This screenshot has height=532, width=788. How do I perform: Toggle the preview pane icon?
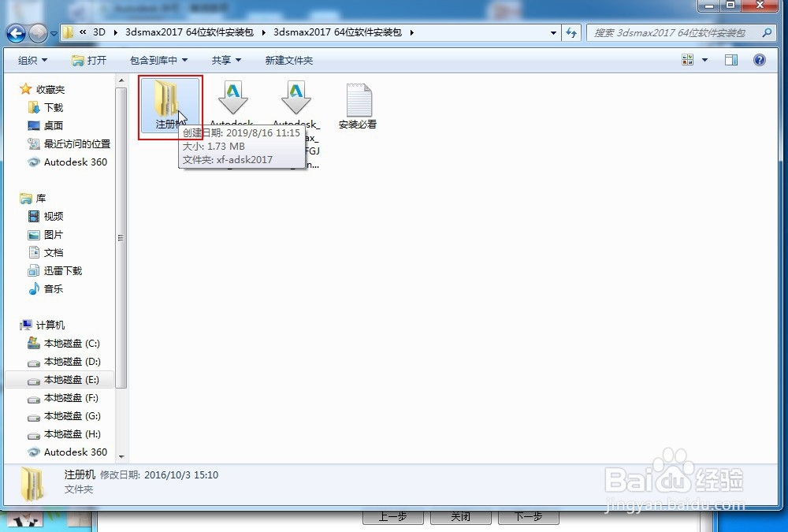(x=731, y=61)
